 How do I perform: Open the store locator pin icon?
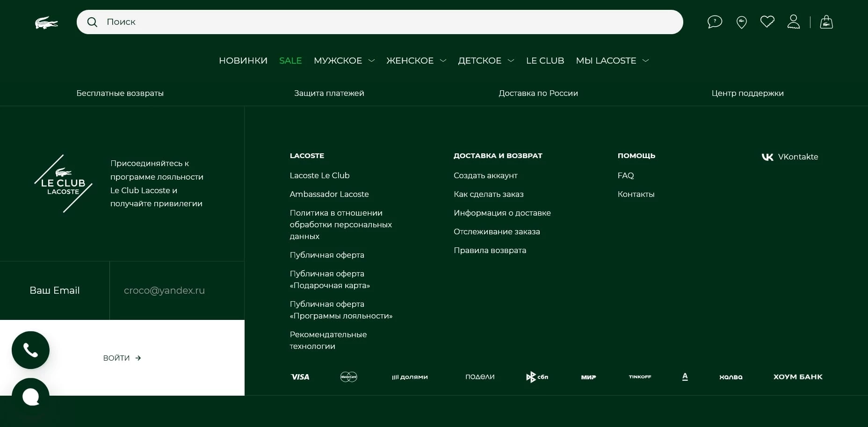tap(741, 22)
